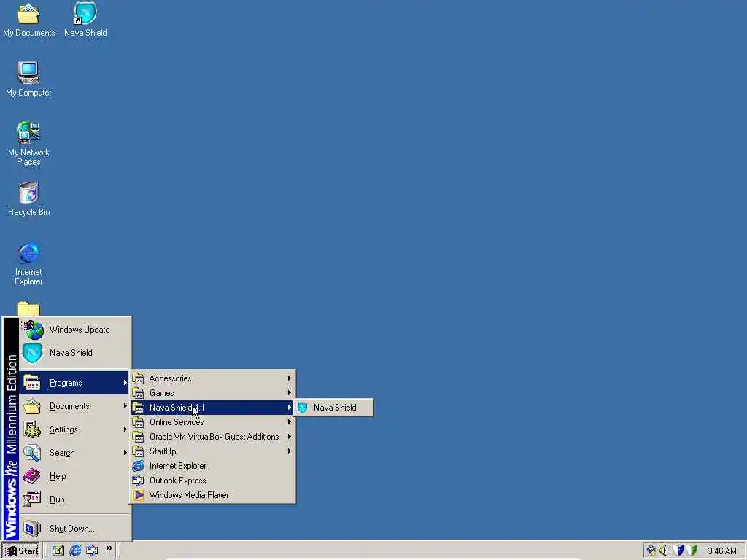
Task: Click Help in the Start menu
Action: [75, 476]
